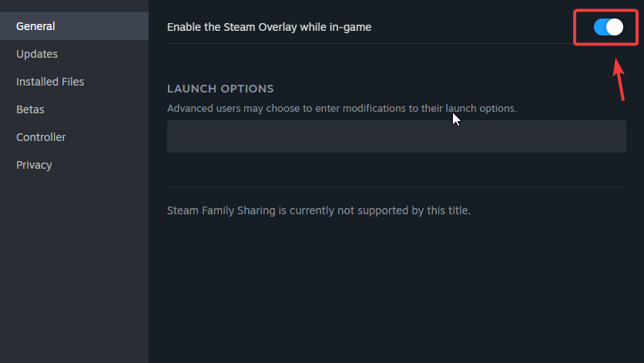644x363 pixels.
Task: Click the LAUNCH OPTIONS heading
Action: point(220,89)
